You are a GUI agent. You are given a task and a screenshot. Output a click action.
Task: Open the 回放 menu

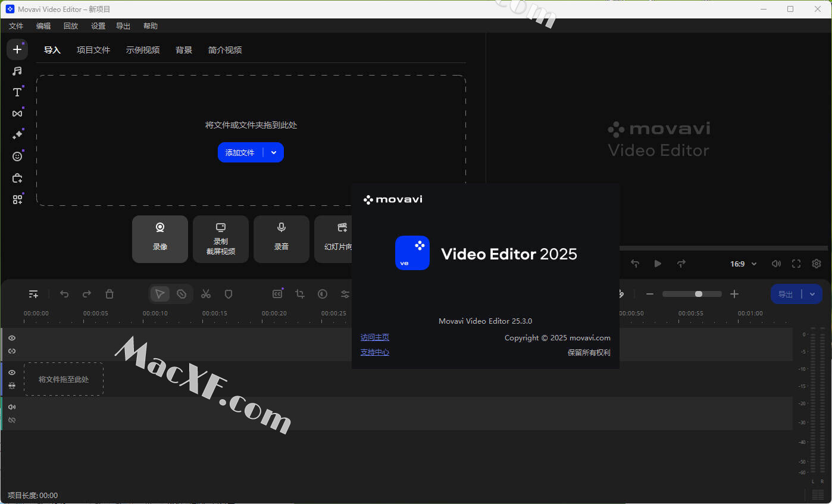point(71,26)
